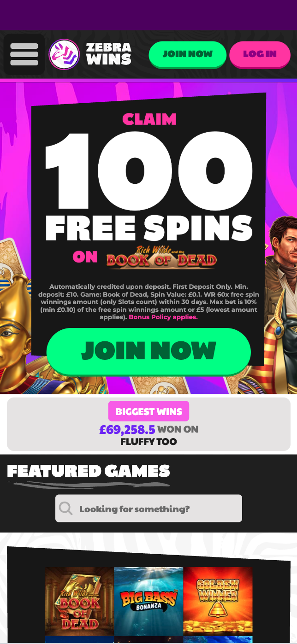
Task: Click the Fluffy Too game name
Action: pyautogui.click(x=148, y=442)
